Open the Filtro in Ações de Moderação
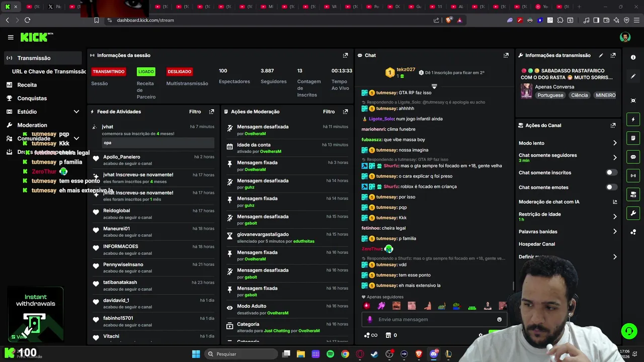This screenshot has width=644, height=362. [x=329, y=112]
